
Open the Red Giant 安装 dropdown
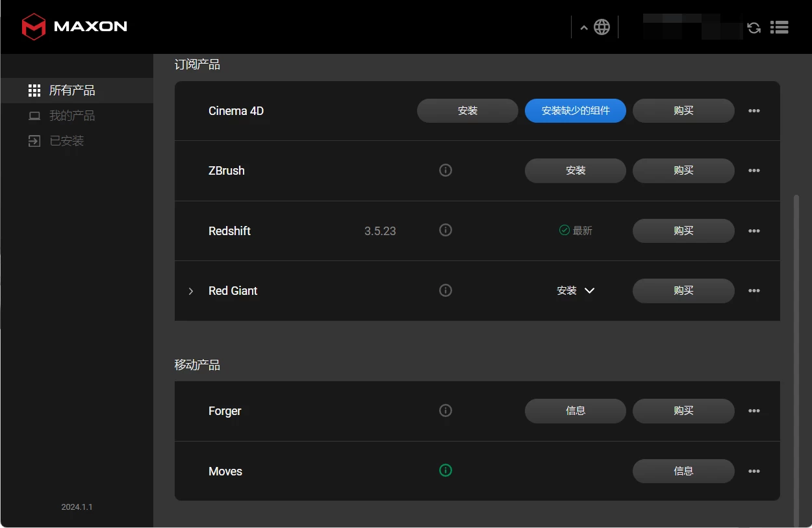click(x=576, y=291)
